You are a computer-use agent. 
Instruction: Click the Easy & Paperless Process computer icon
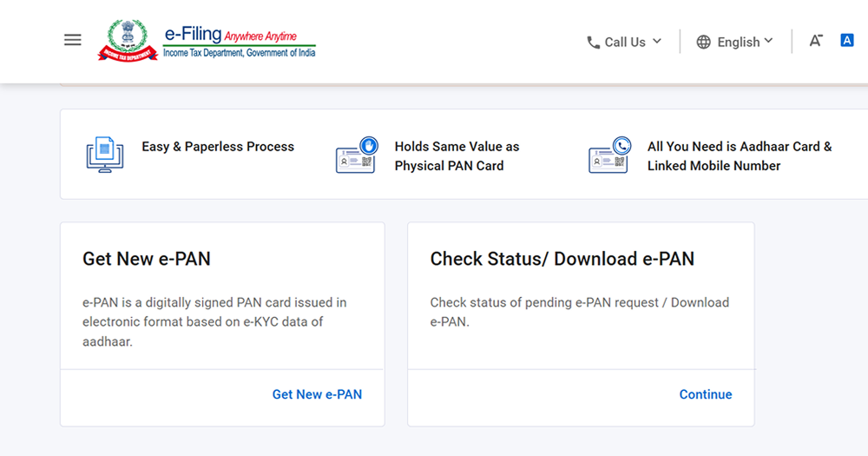pyautogui.click(x=105, y=155)
